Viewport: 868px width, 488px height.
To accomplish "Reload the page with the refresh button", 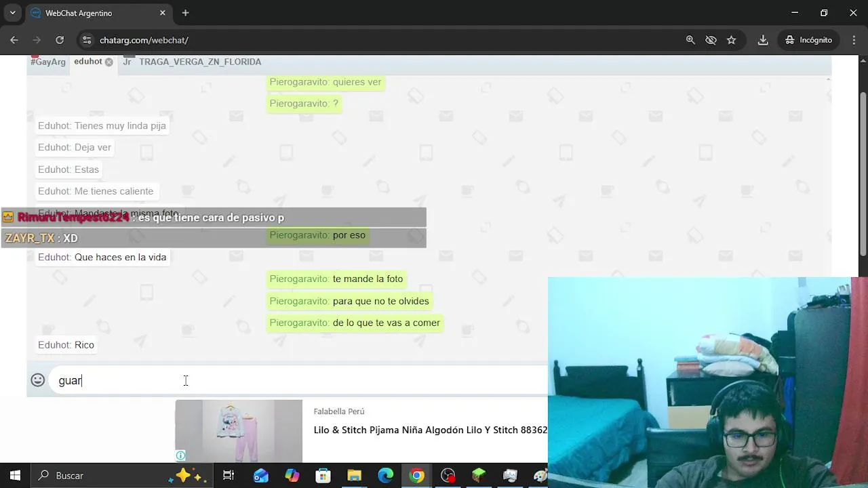I will 60,40.
